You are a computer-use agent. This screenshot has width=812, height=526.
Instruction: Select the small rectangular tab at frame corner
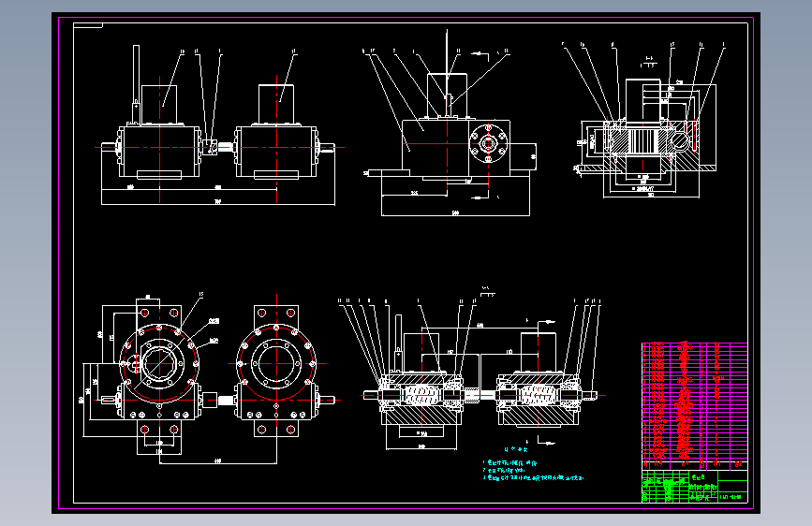click(88, 25)
